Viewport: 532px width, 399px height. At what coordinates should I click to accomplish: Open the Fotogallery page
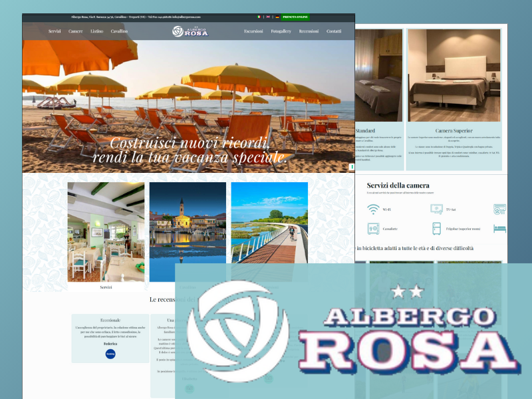281,31
